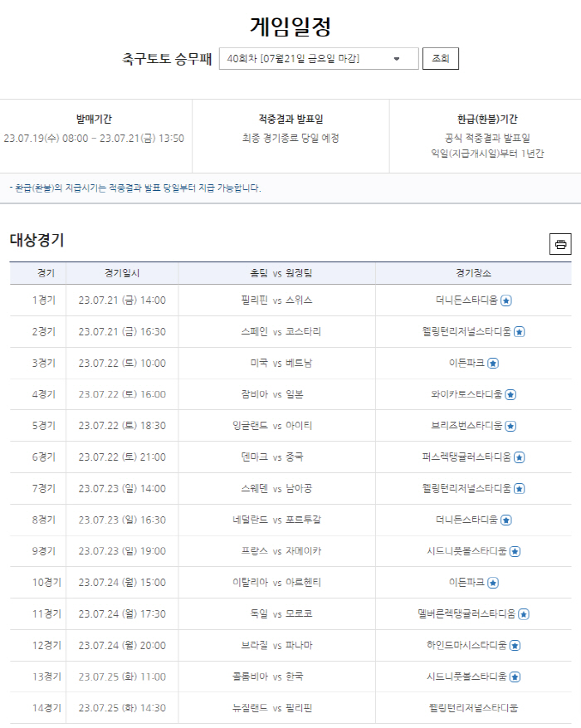Select the 이탈리아 vs 아르헨티 match text

pyautogui.click(x=276, y=582)
